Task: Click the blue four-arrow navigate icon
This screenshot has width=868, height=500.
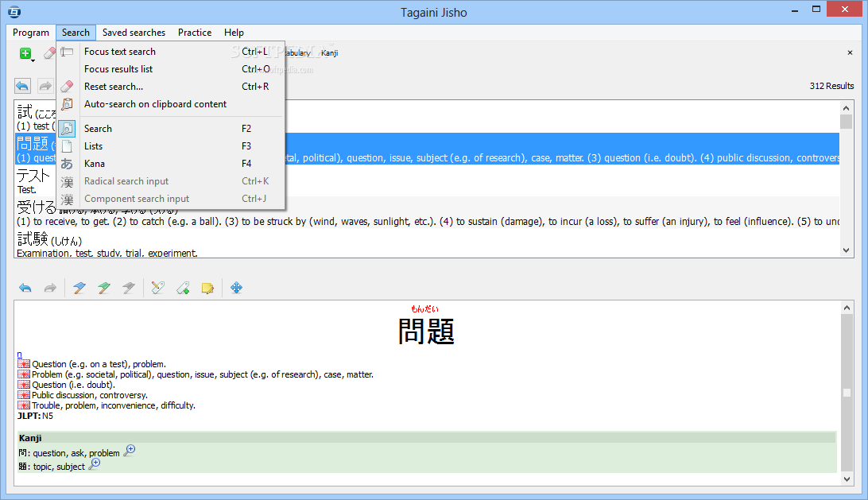Action: pyautogui.click(x=236, y=288)
